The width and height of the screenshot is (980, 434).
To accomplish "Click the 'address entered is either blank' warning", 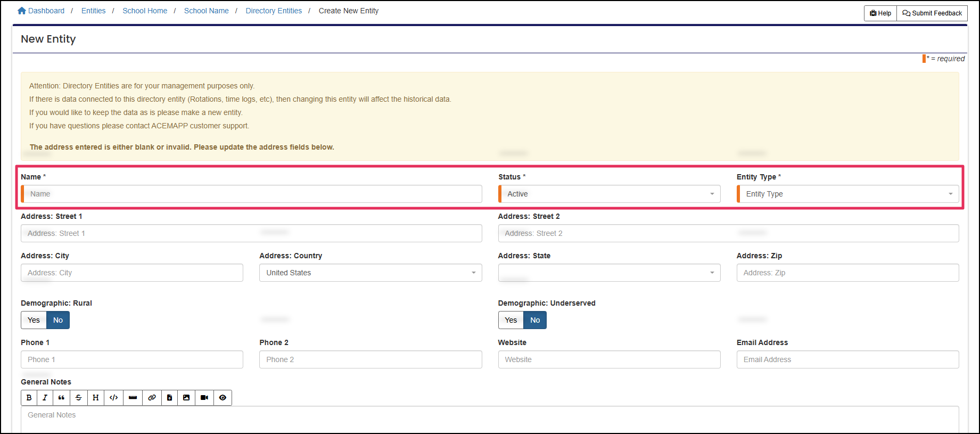I will pyautogui.click(x=182, y=147).
